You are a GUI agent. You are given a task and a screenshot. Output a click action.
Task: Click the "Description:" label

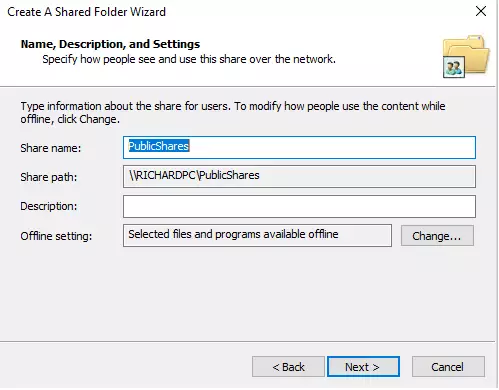(49, 206)
